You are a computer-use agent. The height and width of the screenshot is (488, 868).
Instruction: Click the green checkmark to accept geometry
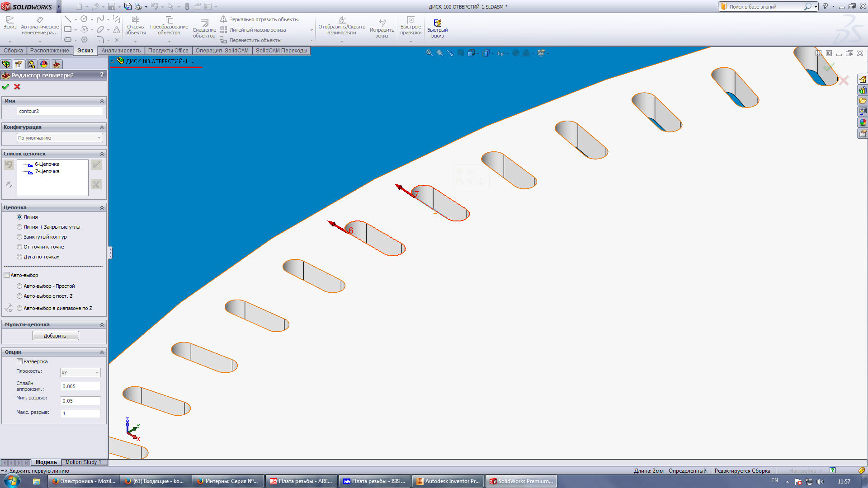click(5, 87)
